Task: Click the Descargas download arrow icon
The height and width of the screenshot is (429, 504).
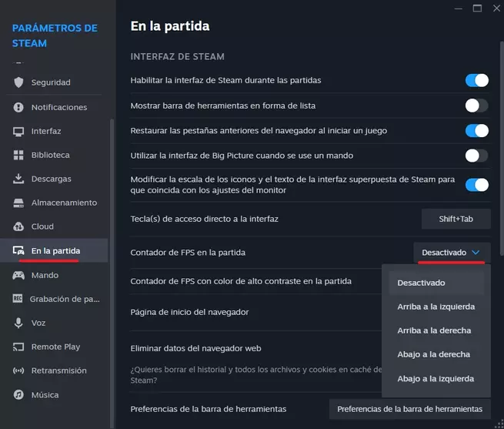Action: click(18, 179)
